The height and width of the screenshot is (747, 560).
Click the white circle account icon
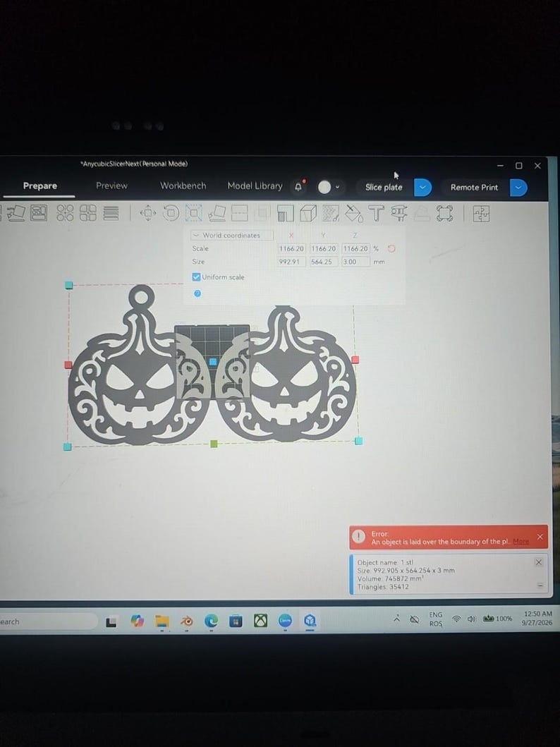click(x=324, y=187)
